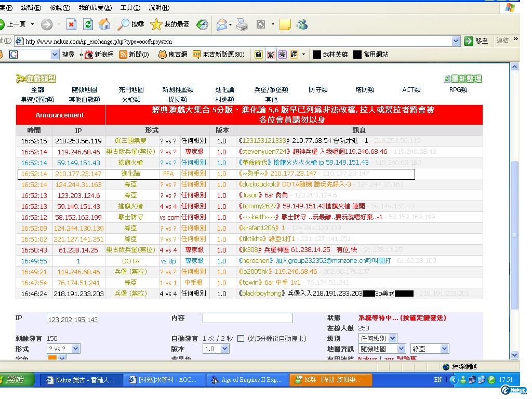Switch to Age of Empires II taskbar item
This screenshot has width=532, height=399.
coord(248,380)
